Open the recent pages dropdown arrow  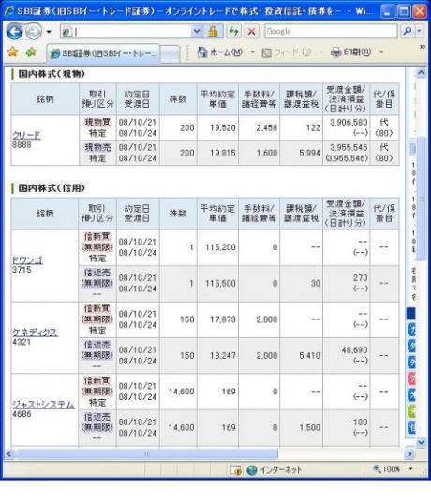pos(49,32)
